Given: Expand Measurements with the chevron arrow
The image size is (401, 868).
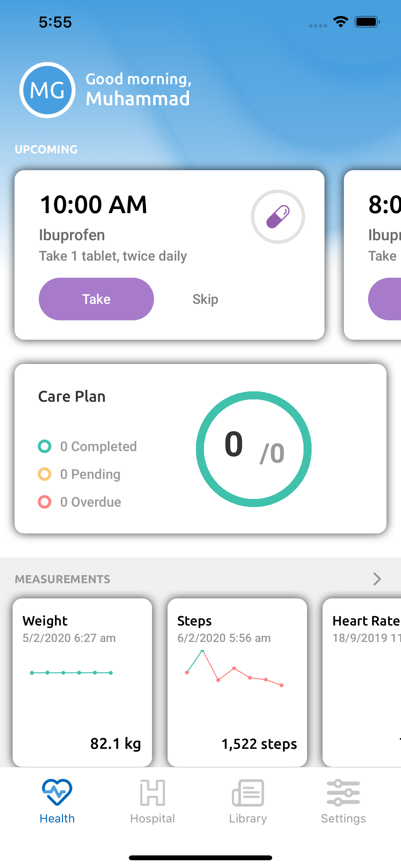Looking at the screenshot, I should click(x=377, y=579).
